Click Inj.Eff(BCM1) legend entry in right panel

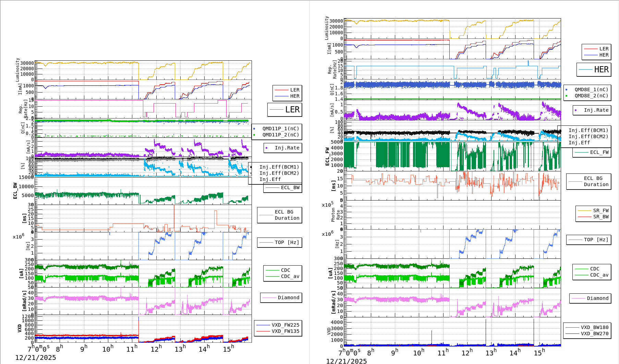tap(588, 130)
